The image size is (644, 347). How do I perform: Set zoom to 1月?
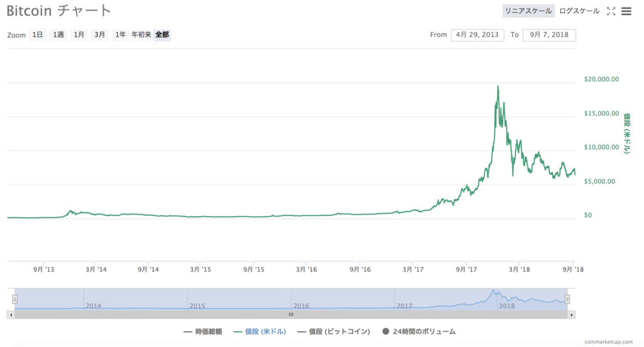pos(79,35)
